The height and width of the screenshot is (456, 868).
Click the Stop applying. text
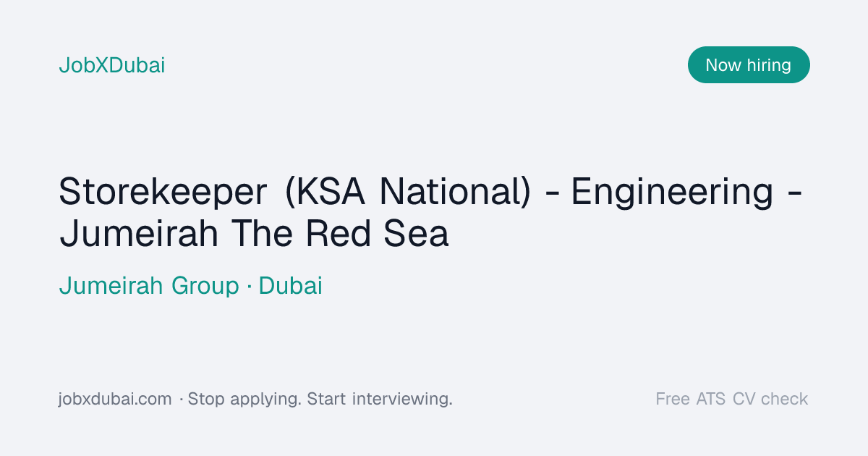[245, 399]
